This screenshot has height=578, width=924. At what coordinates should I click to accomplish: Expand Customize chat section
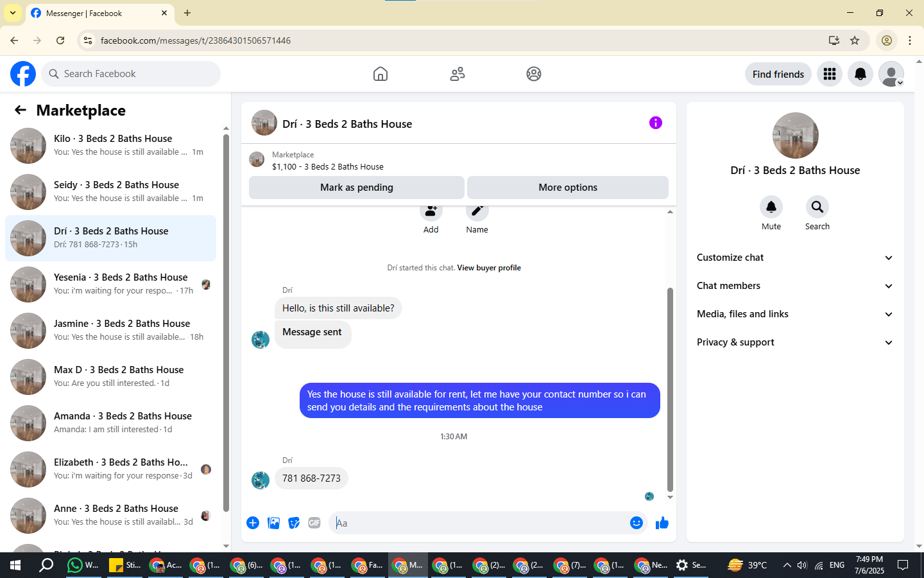pos(795,258)
